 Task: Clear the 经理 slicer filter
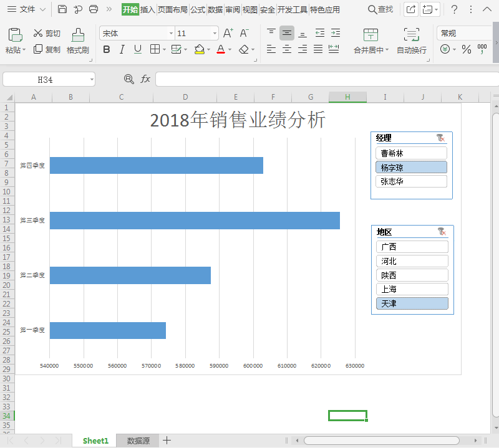[x=440, y=138]
